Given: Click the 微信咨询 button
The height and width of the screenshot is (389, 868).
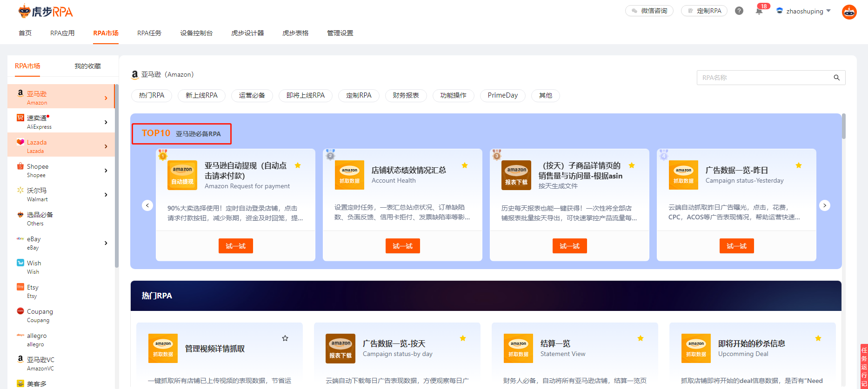Looking at the screenshot, I should pos(649,11).
